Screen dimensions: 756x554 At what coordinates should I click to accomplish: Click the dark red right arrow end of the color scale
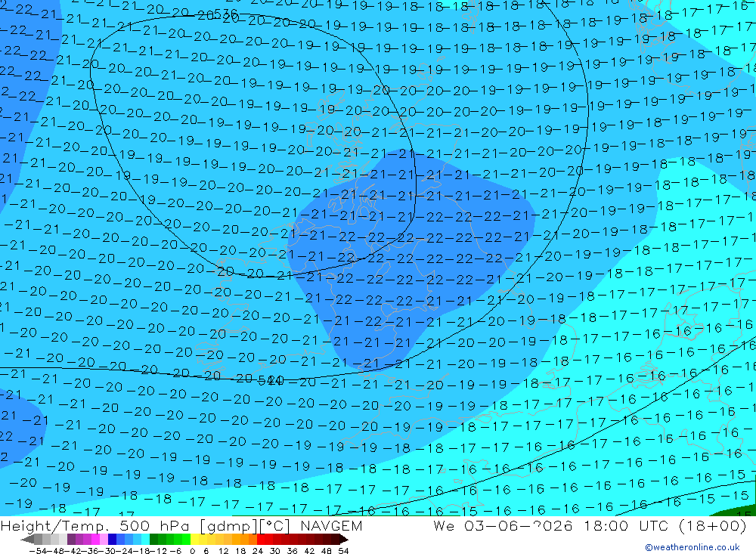tap(343, 539)
